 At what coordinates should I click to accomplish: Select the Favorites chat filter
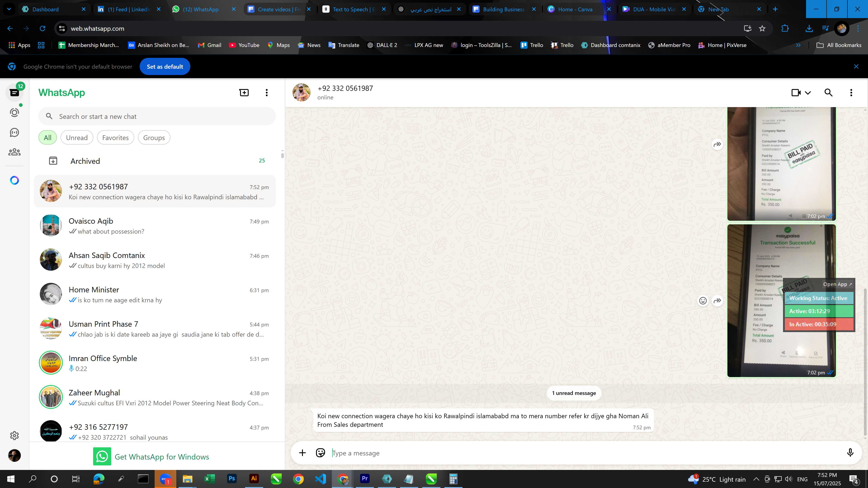[115, 138]
